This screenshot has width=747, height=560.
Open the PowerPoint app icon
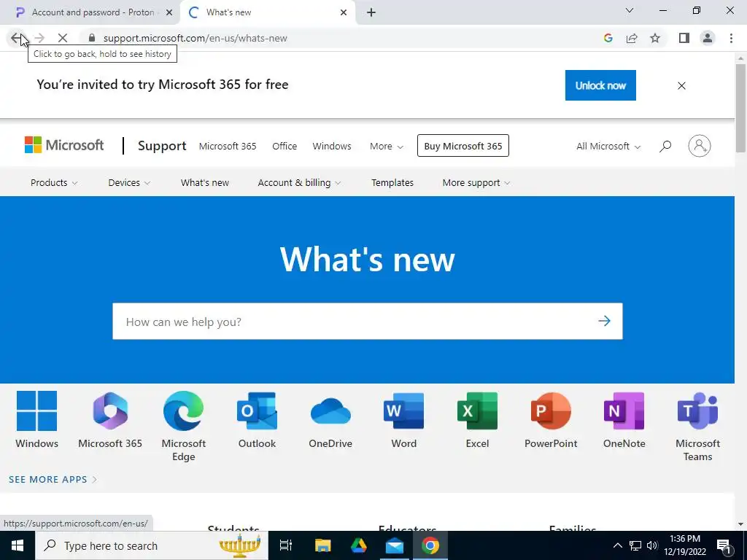click(551, 411)
